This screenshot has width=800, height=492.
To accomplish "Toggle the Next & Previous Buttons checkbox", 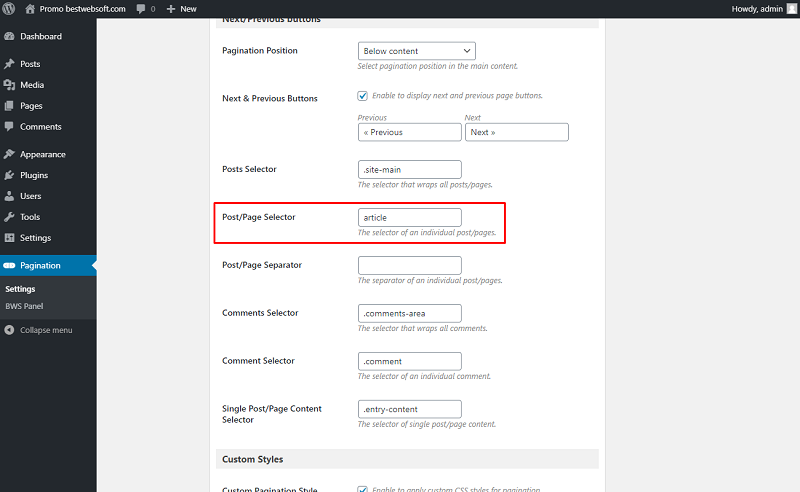I will [363, 96].
